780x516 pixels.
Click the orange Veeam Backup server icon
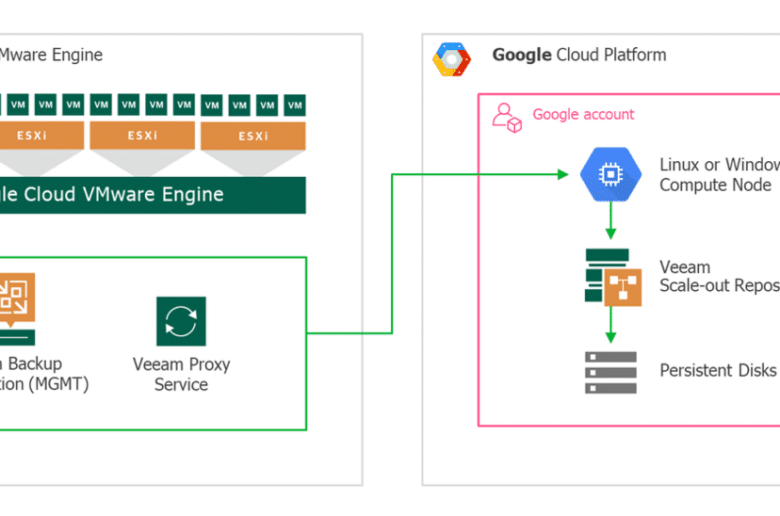click(15, 309)
